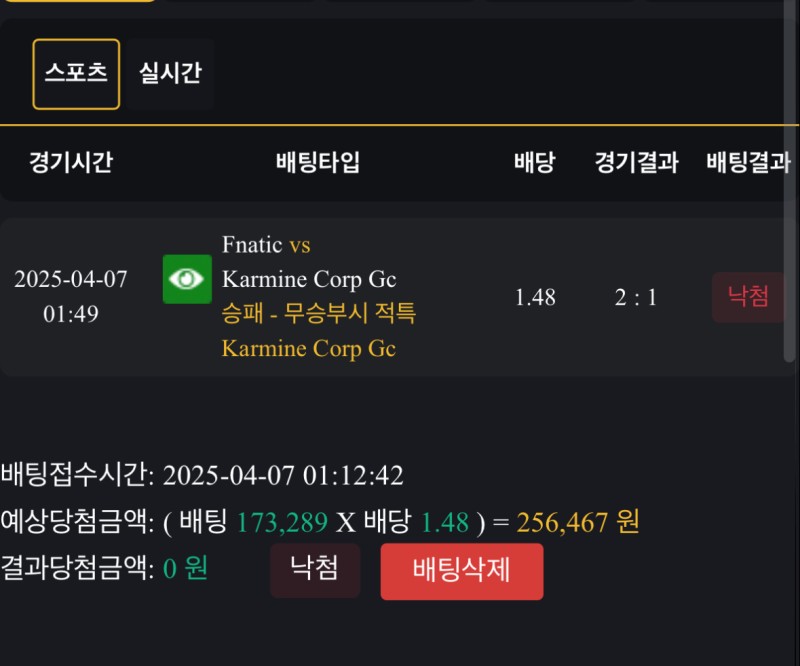Click the 2 : 1 match result
The width and height of the screenshot is (800, 666).
pyautogui.click(x=636, y=297)
